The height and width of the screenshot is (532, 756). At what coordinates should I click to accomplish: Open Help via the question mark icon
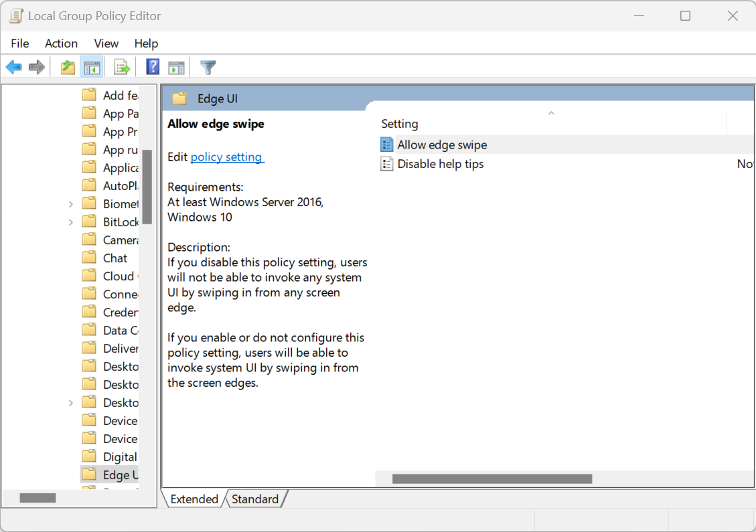coord(153,66)
